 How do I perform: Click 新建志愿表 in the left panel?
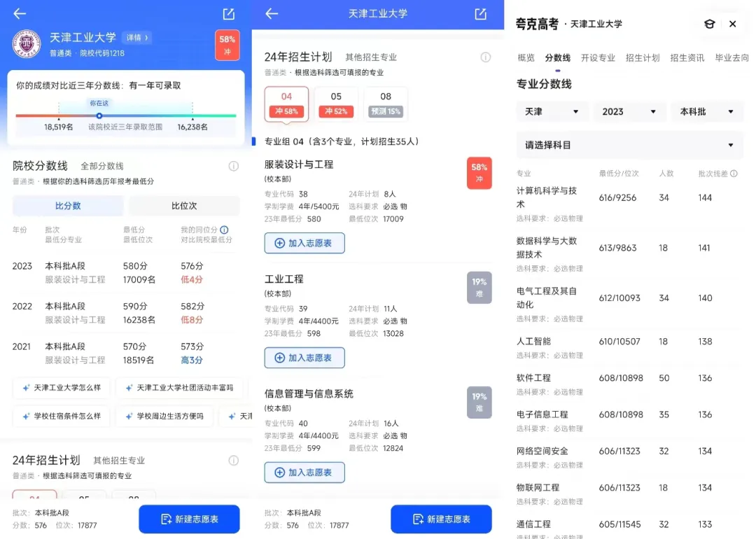(x=189, y=519)
